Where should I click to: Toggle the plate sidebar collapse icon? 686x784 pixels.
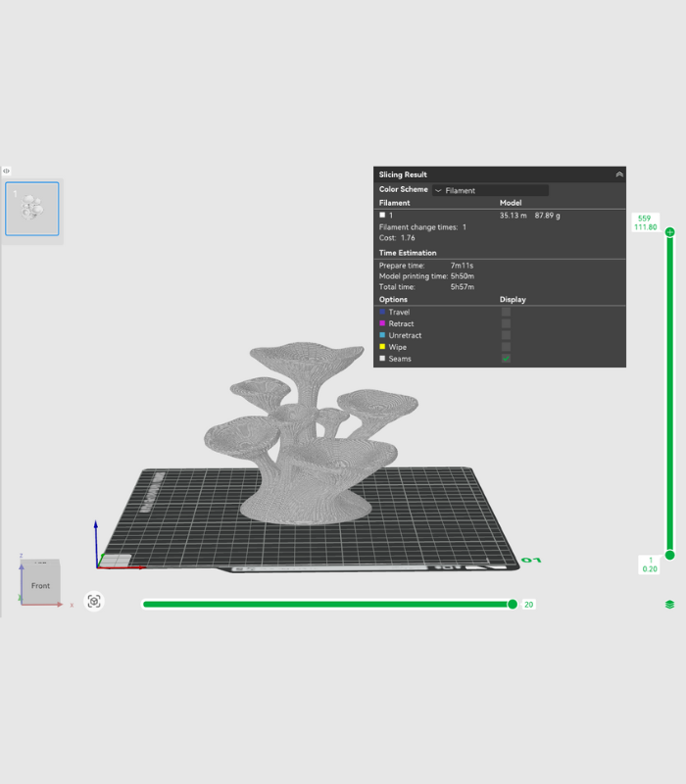[6, 171]
